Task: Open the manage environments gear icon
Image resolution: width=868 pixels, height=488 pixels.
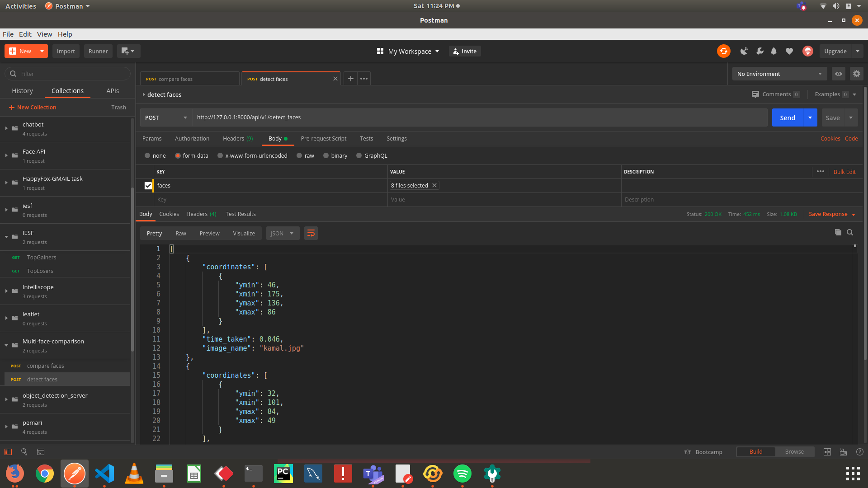Action: point(856,74)
